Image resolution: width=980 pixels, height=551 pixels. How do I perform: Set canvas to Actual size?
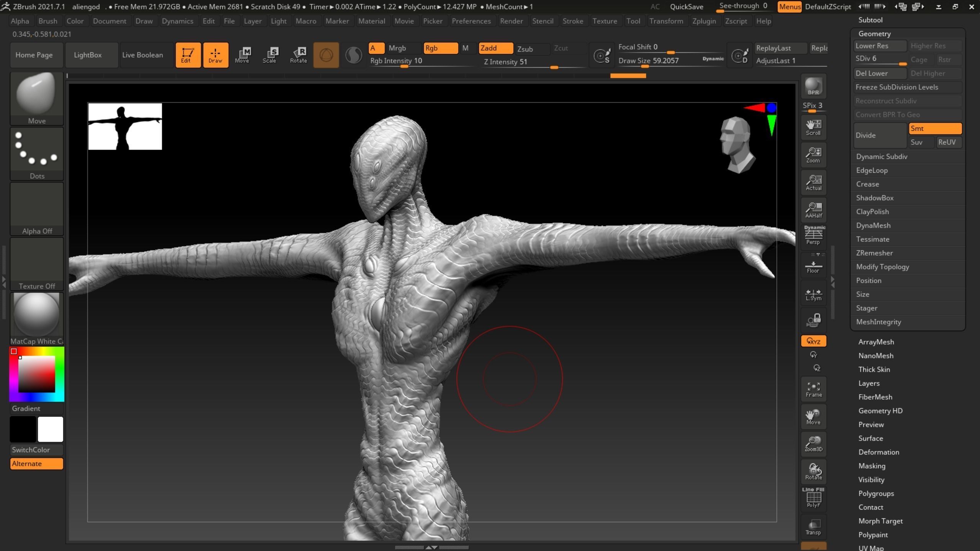(813, 183)
